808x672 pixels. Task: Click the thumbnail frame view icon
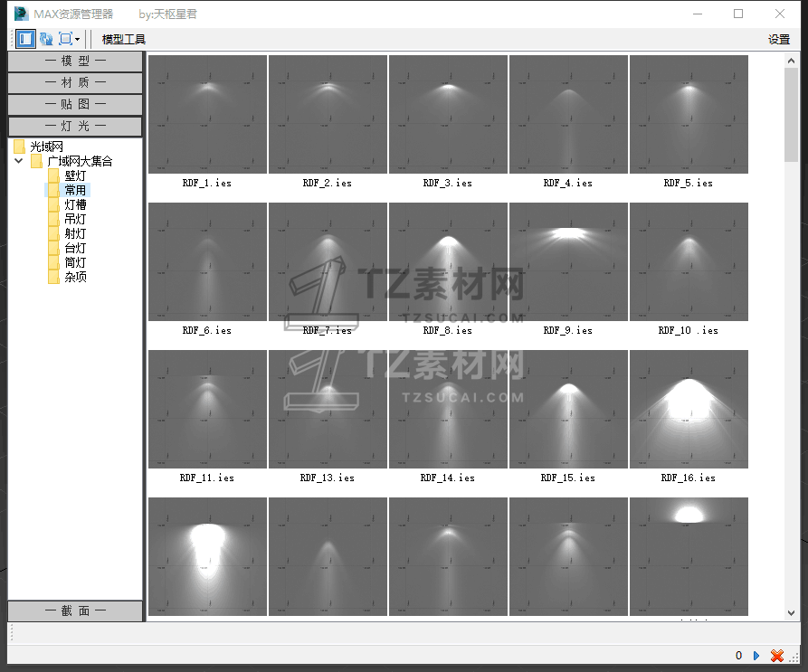(65, 39)
